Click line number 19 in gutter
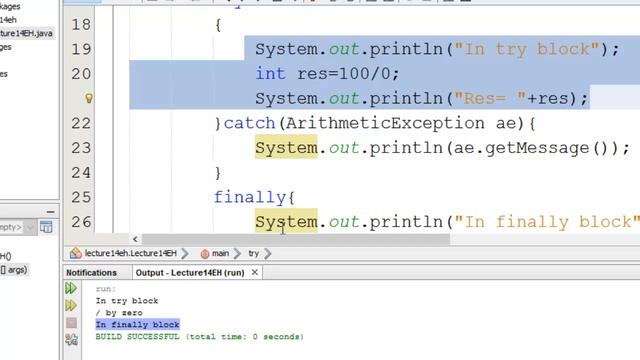The image size is (640, 360). pos(81,49)
